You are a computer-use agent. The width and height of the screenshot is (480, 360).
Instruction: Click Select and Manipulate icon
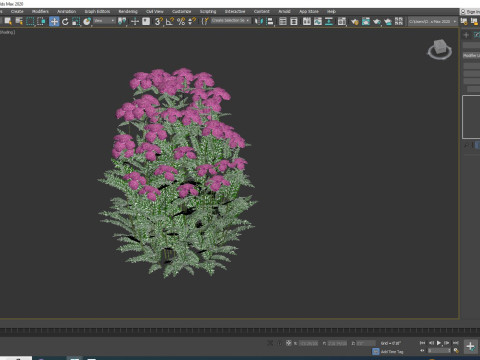pos(135,21)
